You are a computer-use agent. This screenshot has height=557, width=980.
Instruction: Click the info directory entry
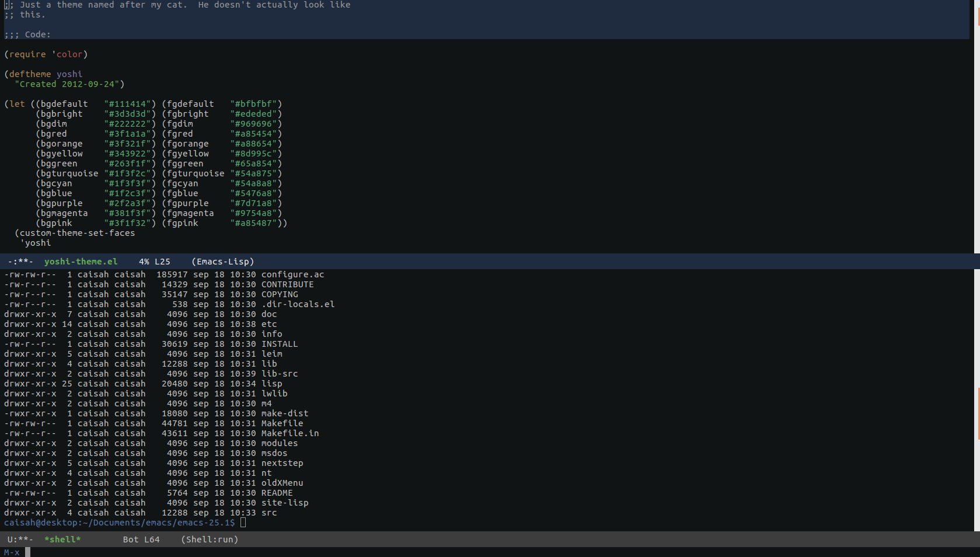click(x=271, y=334)
